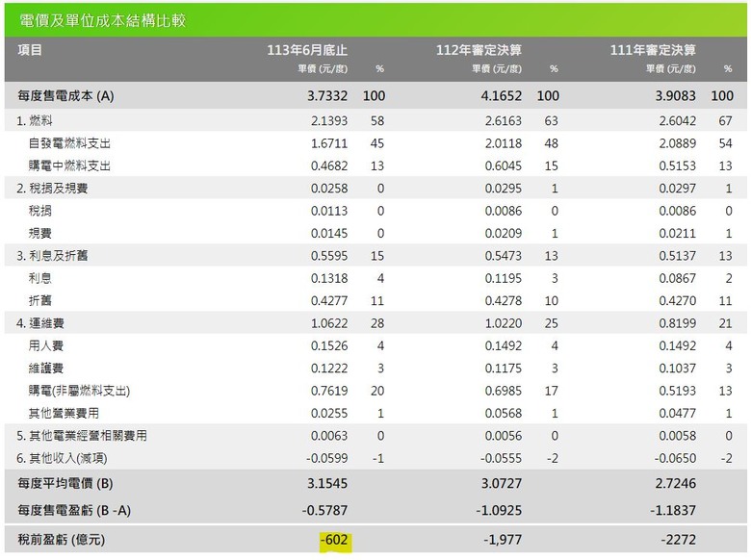Click the value 0.7619
The image size is (751, 560).
(329, 391)
